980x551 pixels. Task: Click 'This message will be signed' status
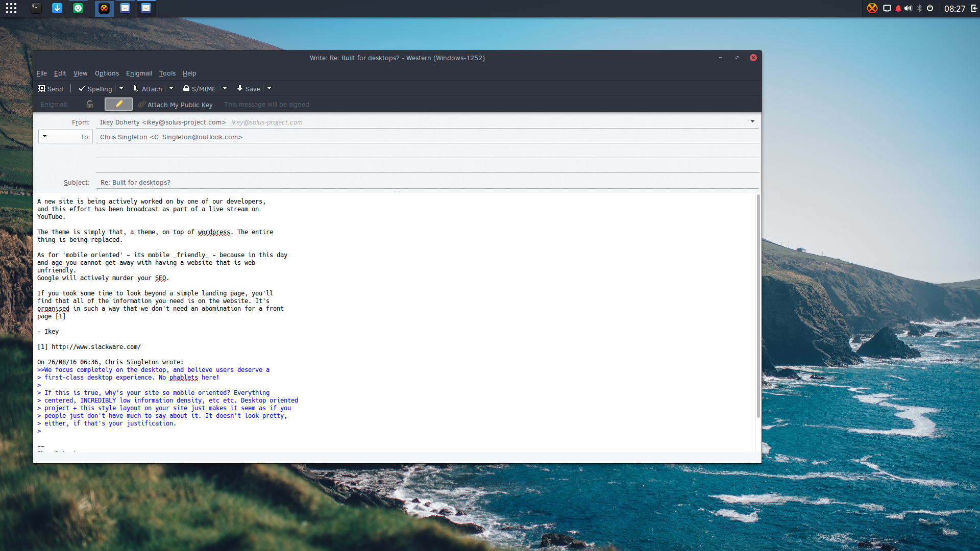tap(266, 105)
